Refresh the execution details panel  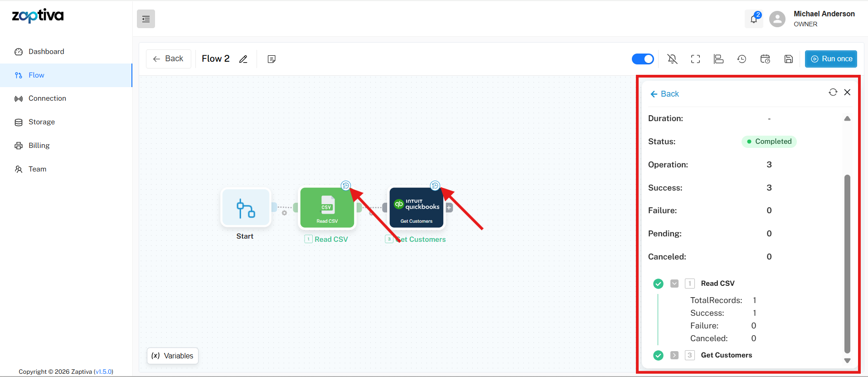click(833, 93)
